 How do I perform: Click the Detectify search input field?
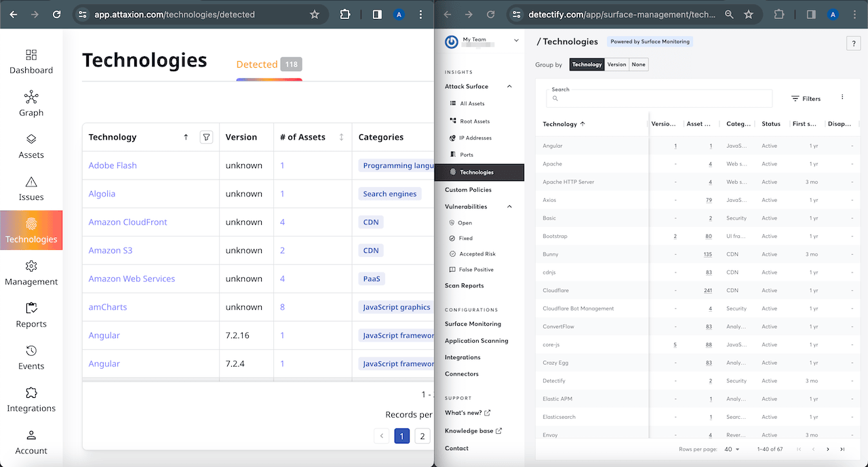click(658, 98)
